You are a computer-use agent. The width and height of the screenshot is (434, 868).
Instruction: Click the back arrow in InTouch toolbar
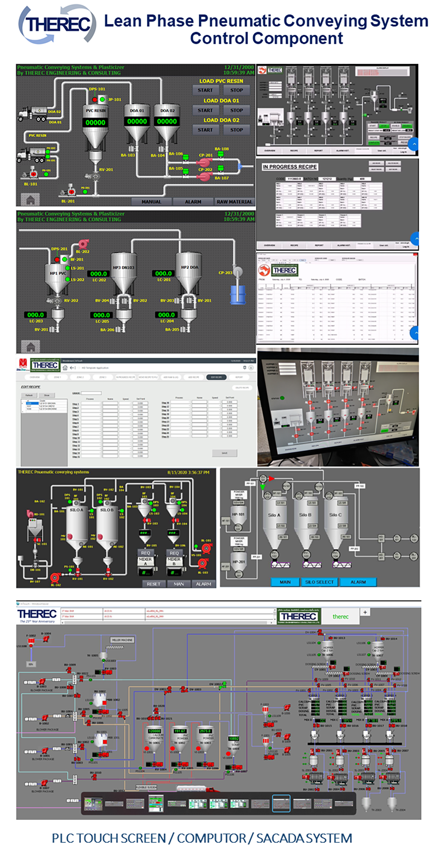coord(72,368)
